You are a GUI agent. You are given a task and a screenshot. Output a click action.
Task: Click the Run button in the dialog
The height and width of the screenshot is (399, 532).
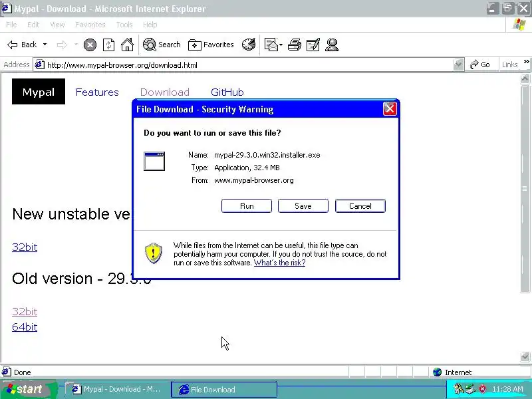tap(247, 206)
